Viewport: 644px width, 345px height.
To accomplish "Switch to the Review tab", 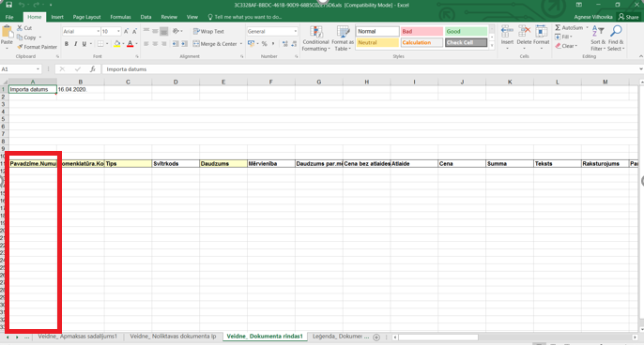I will 169,17.
